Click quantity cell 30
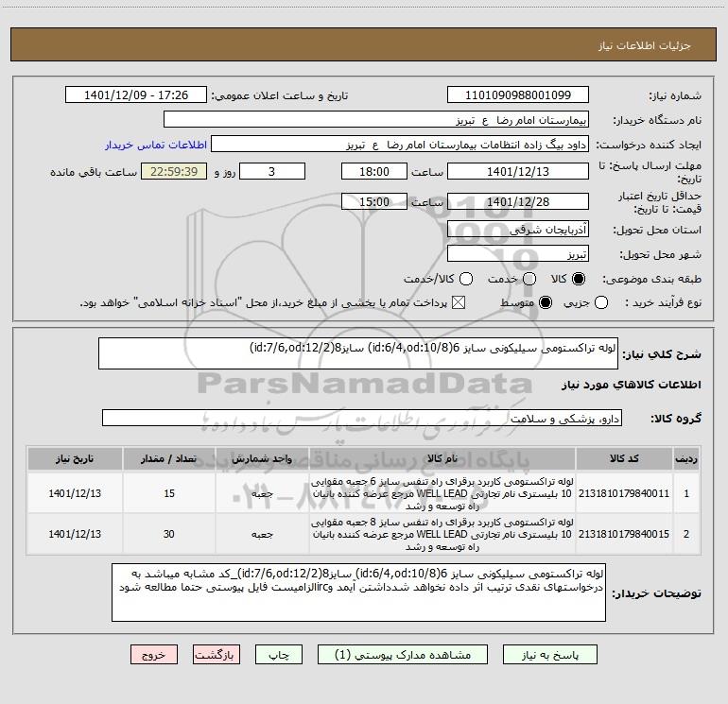 tap(169, 534)
